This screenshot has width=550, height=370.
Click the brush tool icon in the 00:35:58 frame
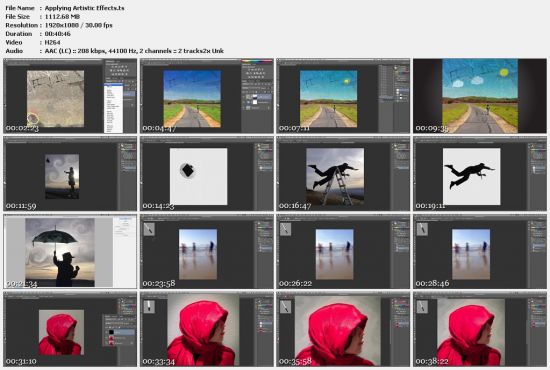(286, 307)
